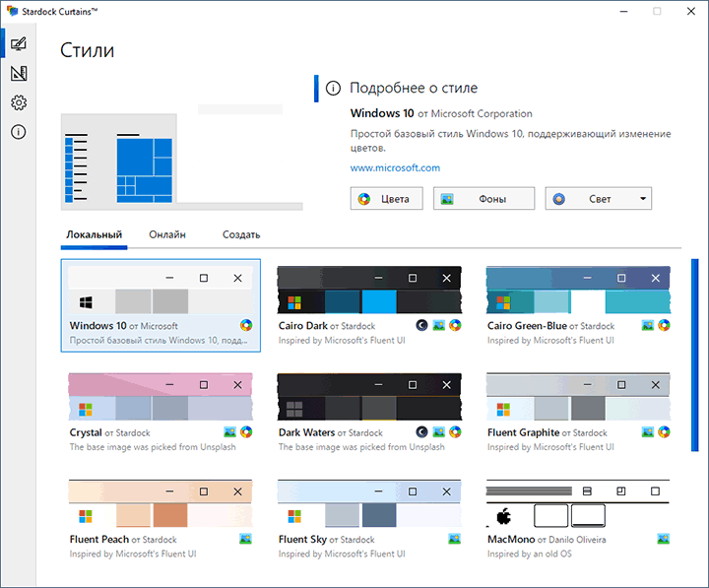This screenshot has height=588, width=709.
Task: Open the About info icon in the sidebar
Action: click(x=19, y=132)
